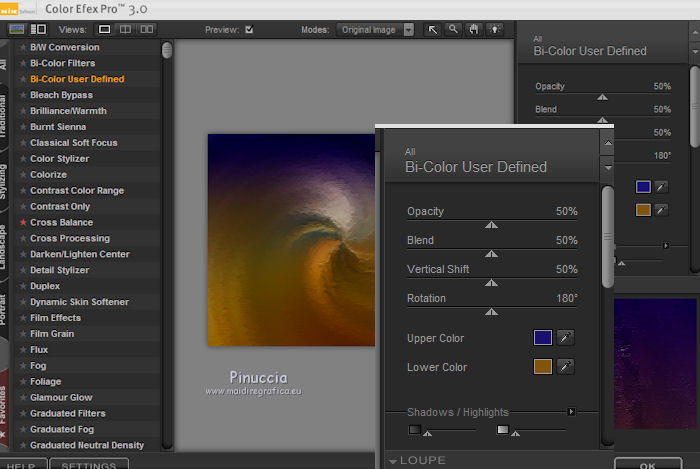Image resolution: width=700 pixels, height=469 pixels.
Task: Select the arrow pointer tool
Action: (433, 30)
